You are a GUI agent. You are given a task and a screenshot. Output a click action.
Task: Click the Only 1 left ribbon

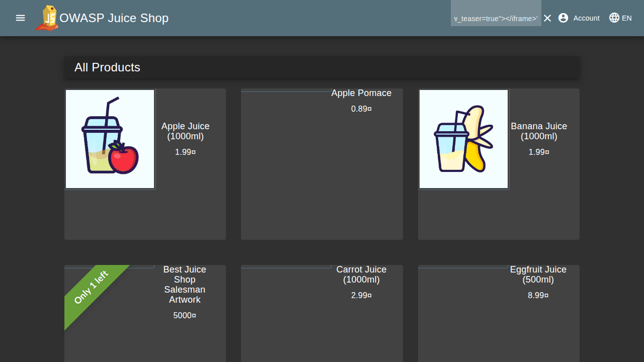coord(91,288)
